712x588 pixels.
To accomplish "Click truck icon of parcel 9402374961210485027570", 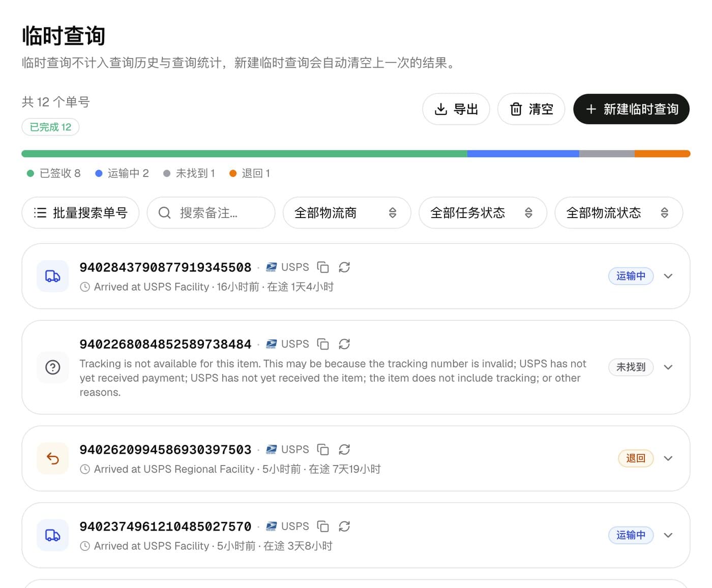I will (x=53, y=535).
